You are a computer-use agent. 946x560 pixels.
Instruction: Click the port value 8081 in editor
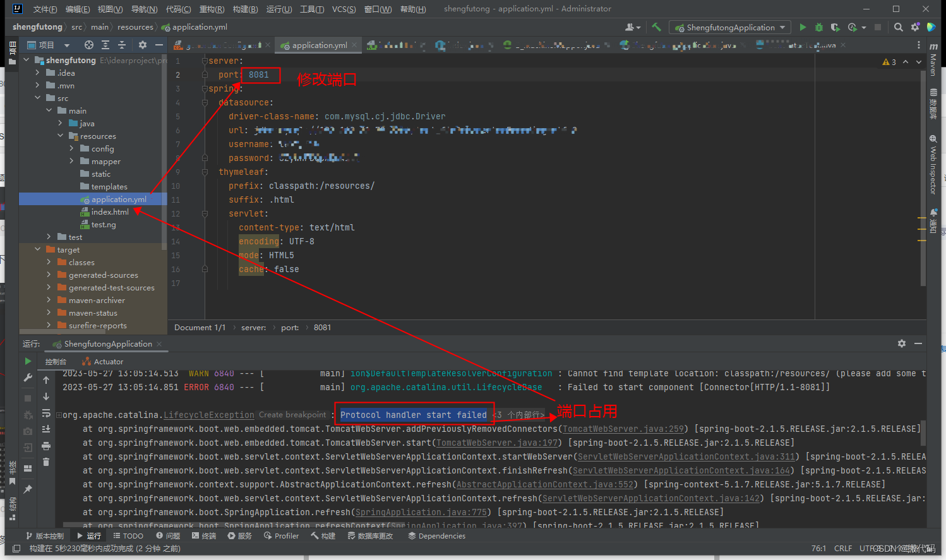tap(259, 74)
